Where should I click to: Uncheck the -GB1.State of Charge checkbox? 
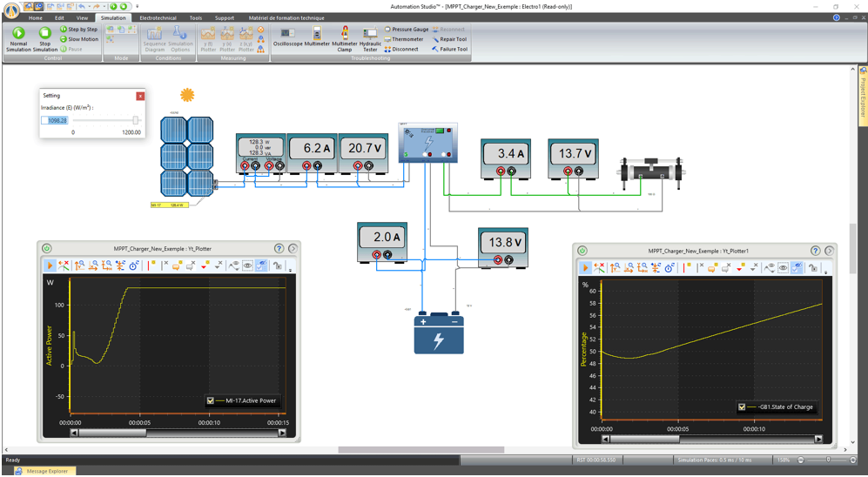click(x=742, y=406)
